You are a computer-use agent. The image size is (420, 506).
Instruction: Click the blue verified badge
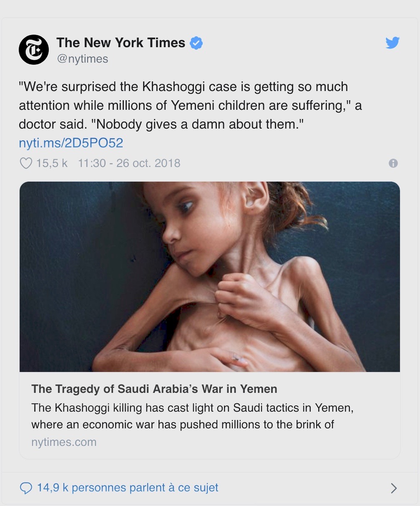click(x=196, y=43)
